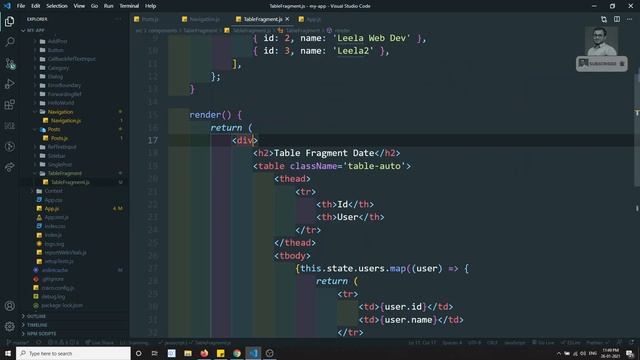The image size is (640, 360).
Task: Open the View menu
Action: [x=79, y=6]
